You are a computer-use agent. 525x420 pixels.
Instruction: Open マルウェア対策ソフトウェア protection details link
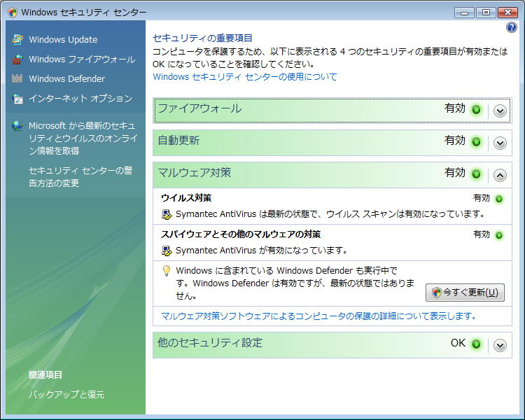[318, 316]
